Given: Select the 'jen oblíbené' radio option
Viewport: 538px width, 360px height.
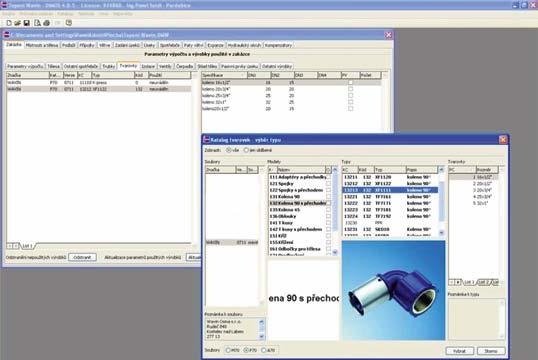Looking at the screenshot, I should coord(246,150).
